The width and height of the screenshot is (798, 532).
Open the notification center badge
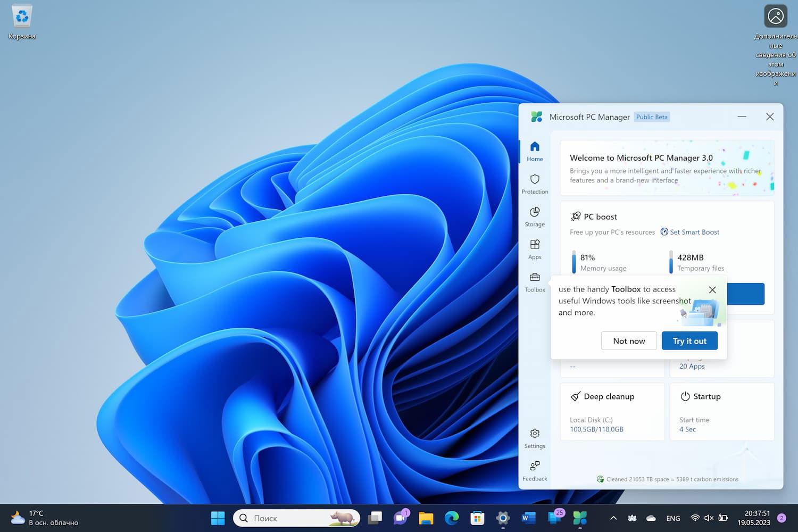(x=782, y=518)
